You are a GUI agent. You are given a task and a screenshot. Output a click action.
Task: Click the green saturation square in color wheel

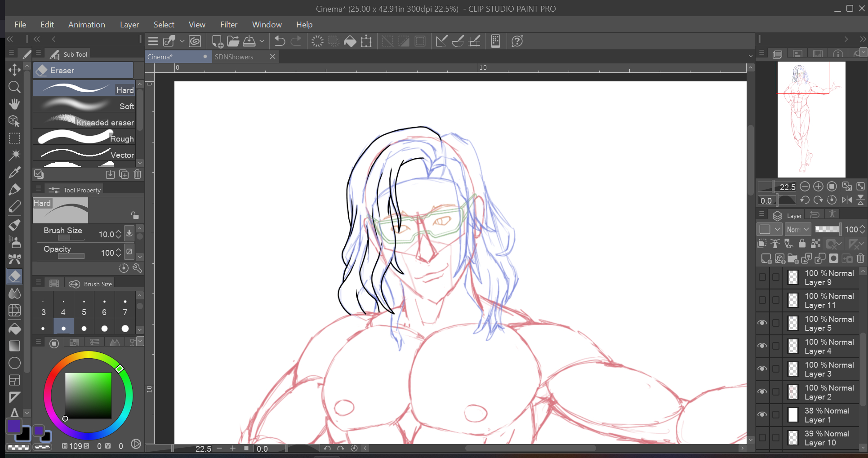[x=88, y=396]
